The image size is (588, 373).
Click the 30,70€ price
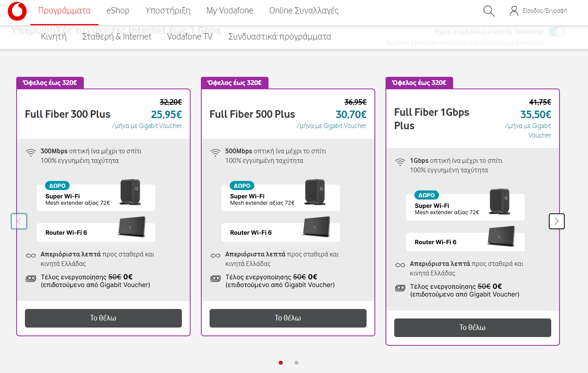click(x=351, y=115)
